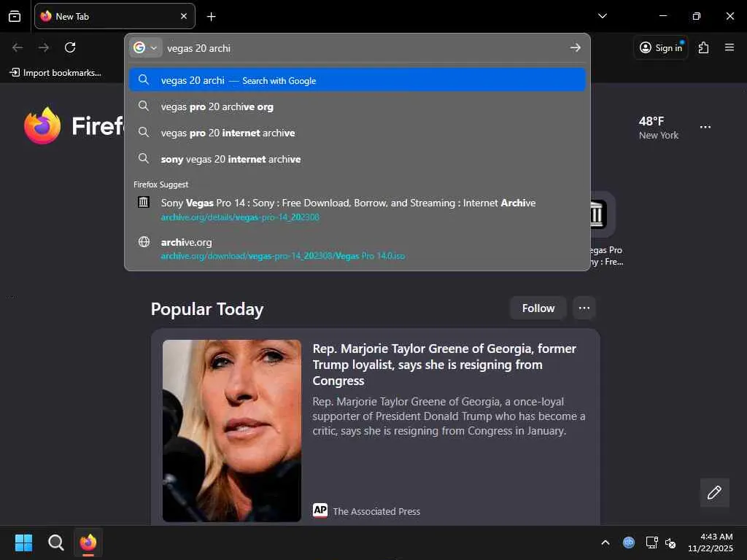This screenshot has height=560, width=747.
Task: Open a new tab with the plus button
Action: [211, 17]
